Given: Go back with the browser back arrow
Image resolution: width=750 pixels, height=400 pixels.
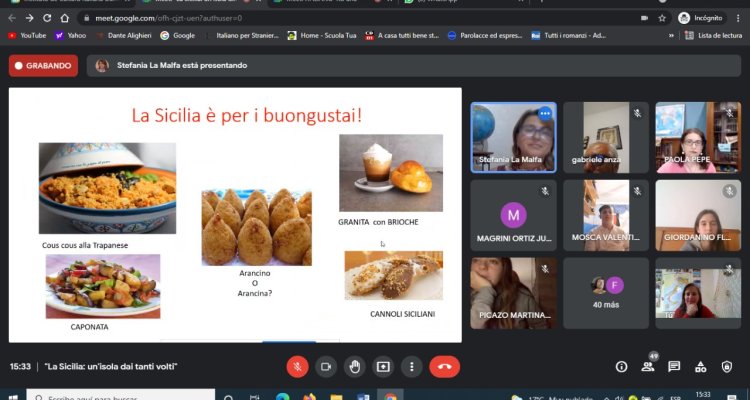Looking at the screenshot, I should coord(12,18).
